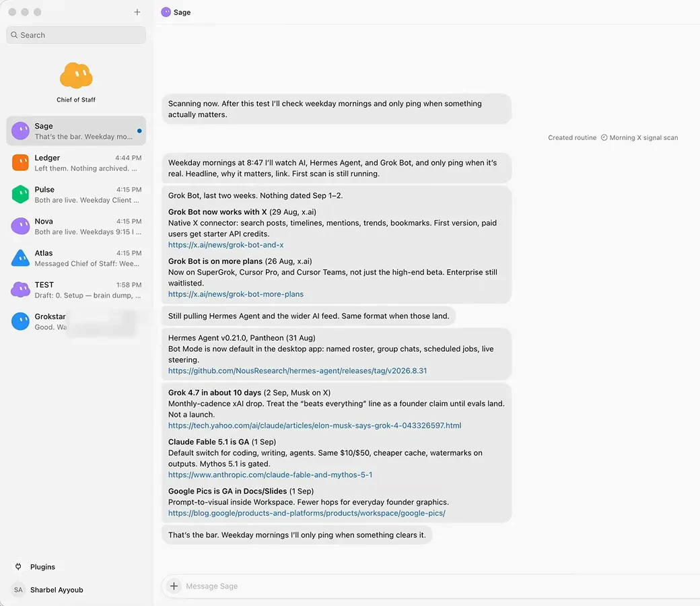The image size is (700, 606).
Task: Click the "Grok Bot now works with X" headline
Action: (x=217, y=211)
